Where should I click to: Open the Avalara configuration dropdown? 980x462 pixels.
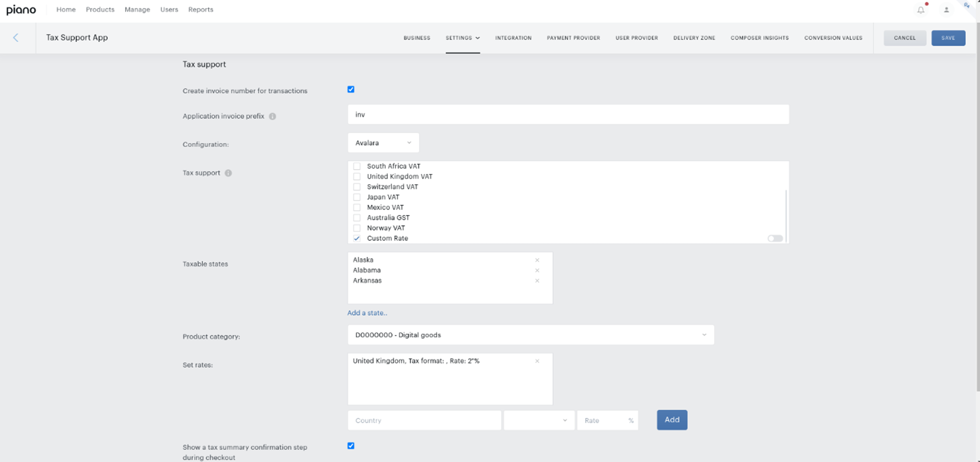click(x=383, y=143)
